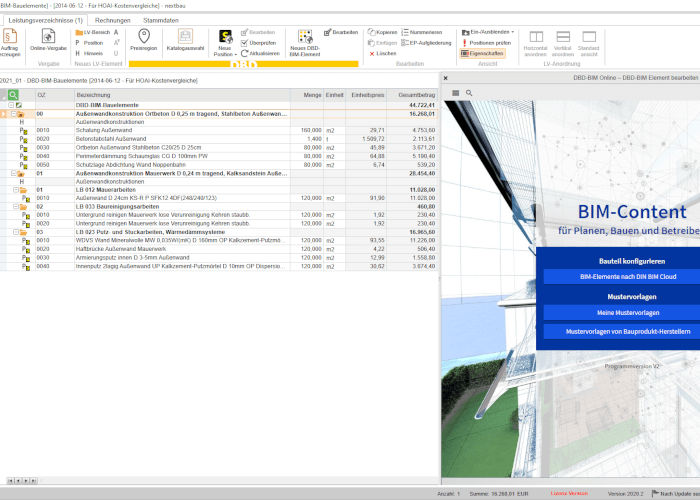The width and height of the screenshot is (700, 500).
Task: Open EP-Aufgliederung
Action: point(426,43)
